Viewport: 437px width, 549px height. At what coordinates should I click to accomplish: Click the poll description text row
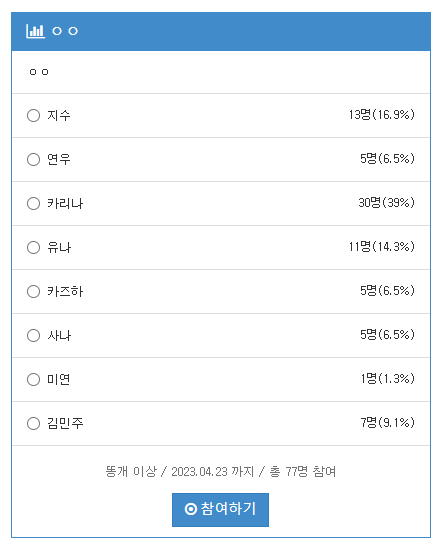click(221, 72)
